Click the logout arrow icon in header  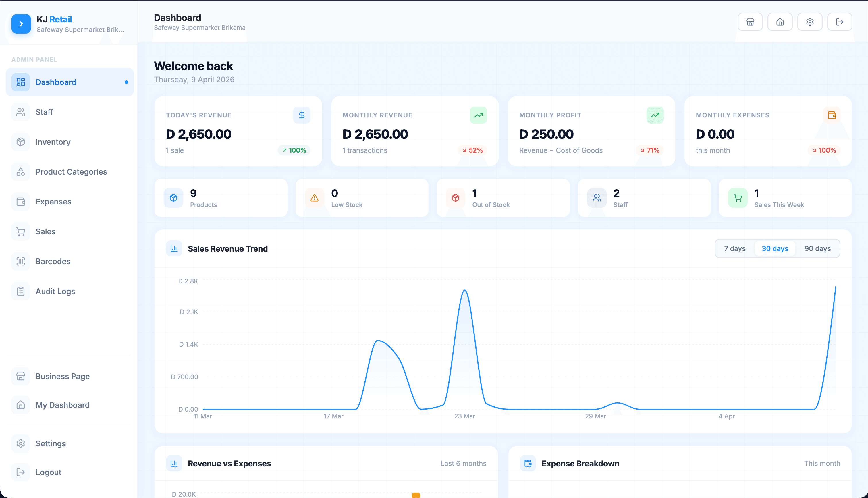point(839,22)
